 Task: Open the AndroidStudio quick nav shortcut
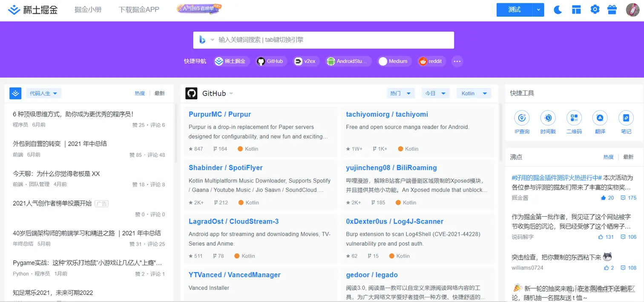coord(348,61)
